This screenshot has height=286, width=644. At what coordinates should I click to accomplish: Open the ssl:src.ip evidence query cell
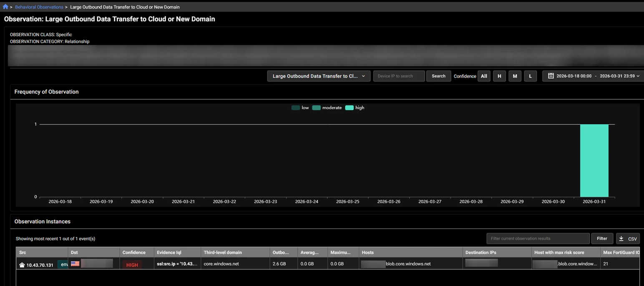click(x=177, y=264)
